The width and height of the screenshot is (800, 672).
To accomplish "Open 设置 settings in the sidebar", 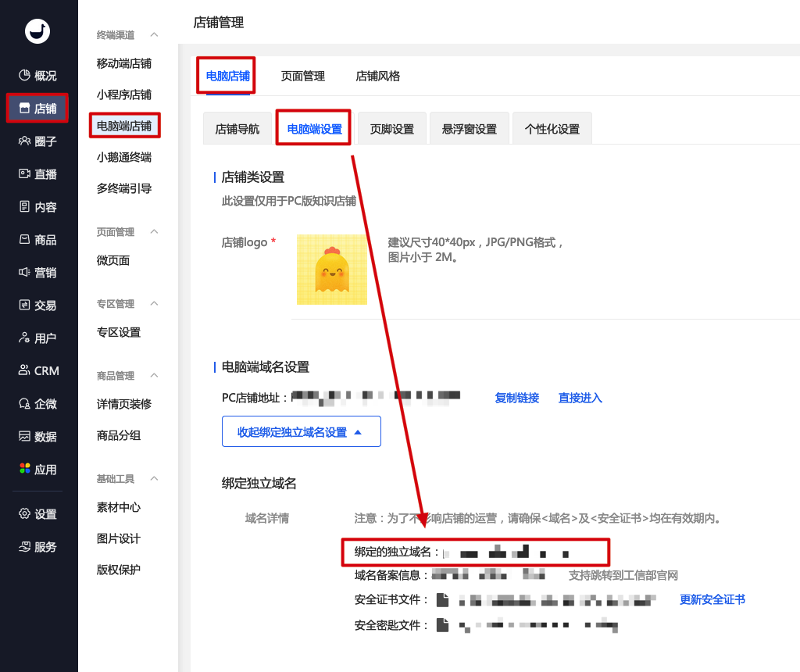I will [37, 514].
